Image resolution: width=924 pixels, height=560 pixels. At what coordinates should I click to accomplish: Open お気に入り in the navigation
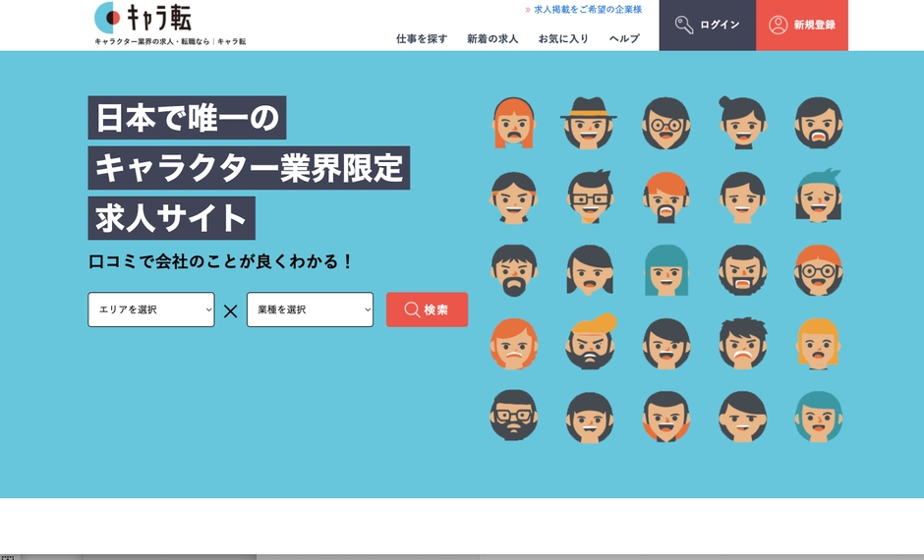pos(563,38)
